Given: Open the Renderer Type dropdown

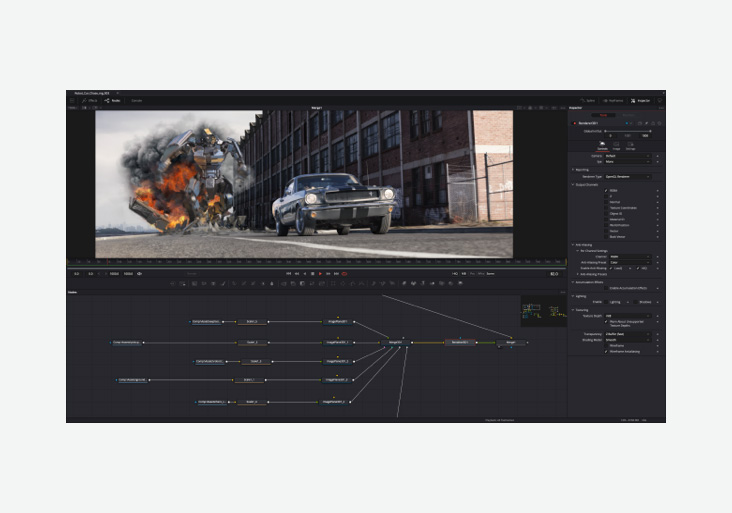Looking at the screenshot, I should click(x=628, y=177).
